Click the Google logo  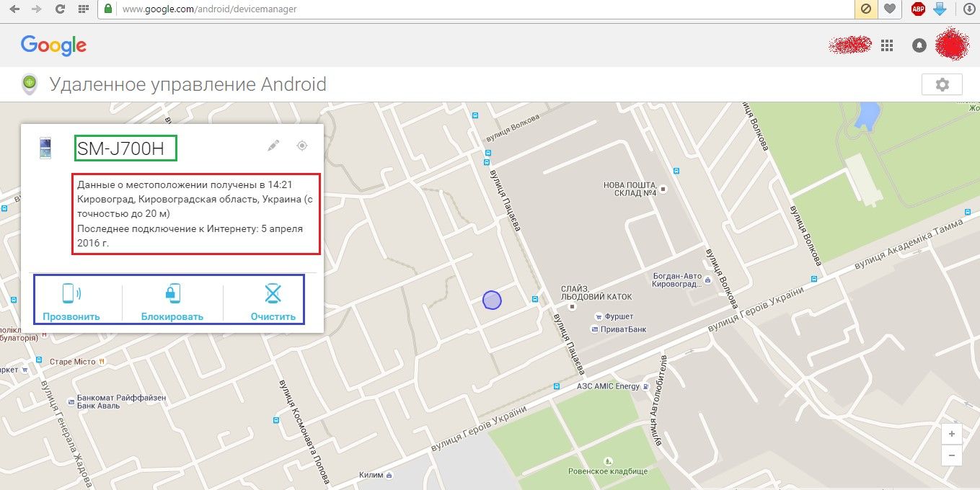pos(53,45)
